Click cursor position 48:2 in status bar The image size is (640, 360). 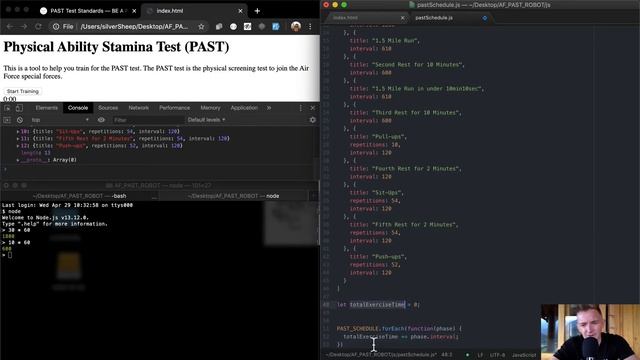[x=447, y=355]
